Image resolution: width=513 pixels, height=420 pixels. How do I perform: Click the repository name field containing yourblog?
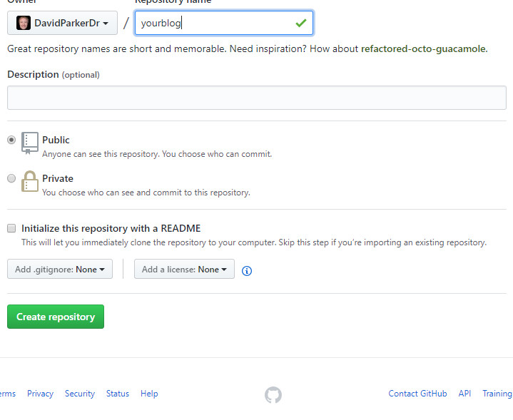pos(224,23)
